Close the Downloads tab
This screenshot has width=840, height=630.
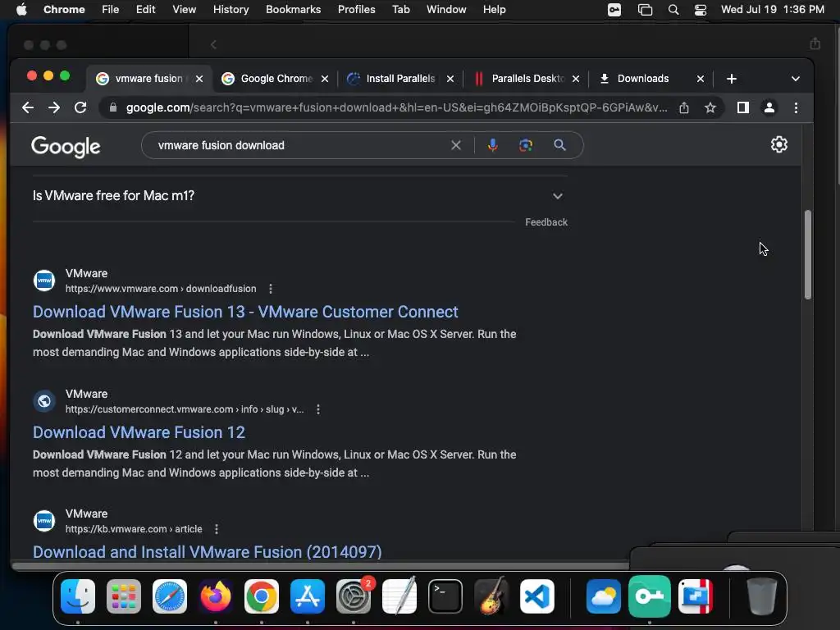tap(701, 79)
